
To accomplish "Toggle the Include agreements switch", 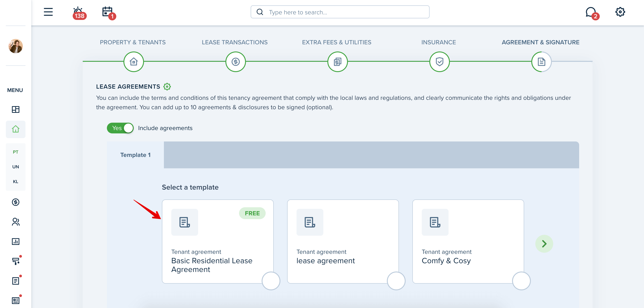I will (120, 128).
